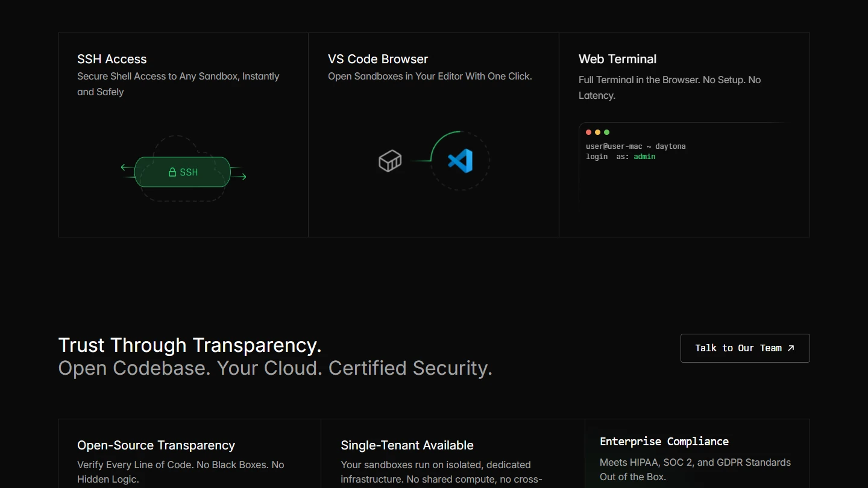Click the green 'admin' text in terminal
This screenshot has width=868, height=488.
click(x=644, y=157)
